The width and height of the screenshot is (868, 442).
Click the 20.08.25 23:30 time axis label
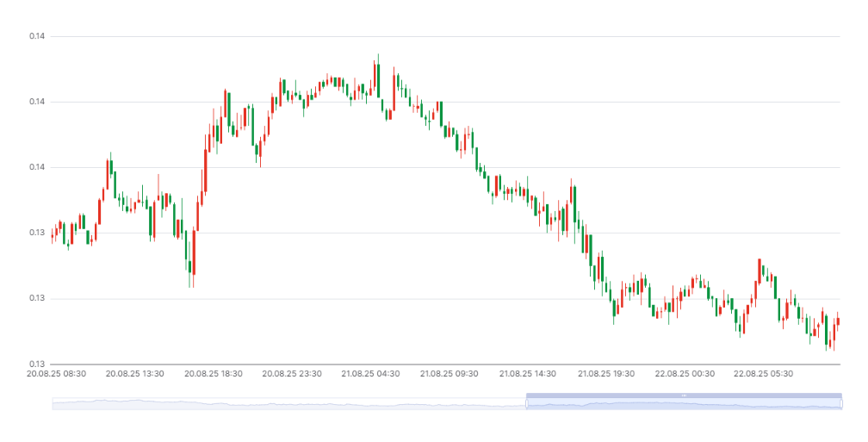point(292,374)
